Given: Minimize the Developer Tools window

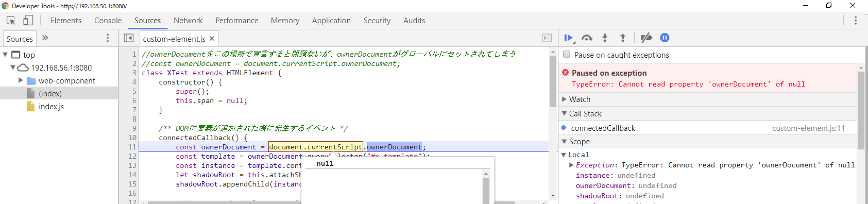Looking at the screenshot, I should pos(805,6).
